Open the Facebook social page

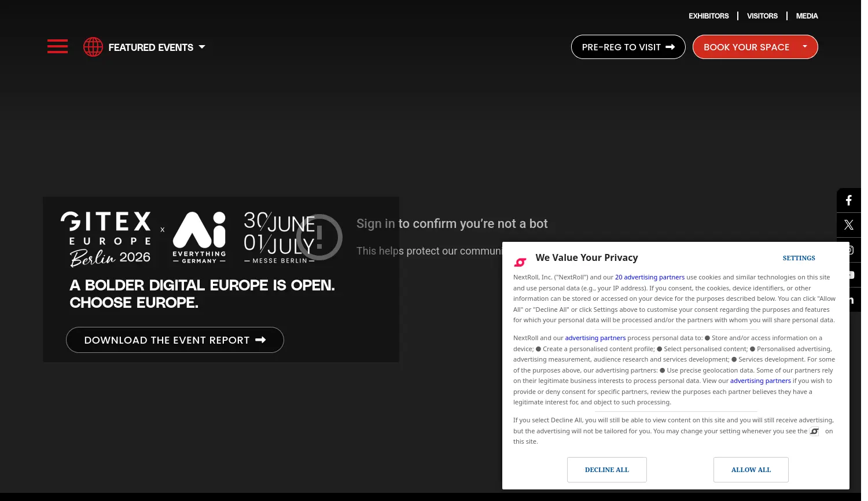point(848,200)
